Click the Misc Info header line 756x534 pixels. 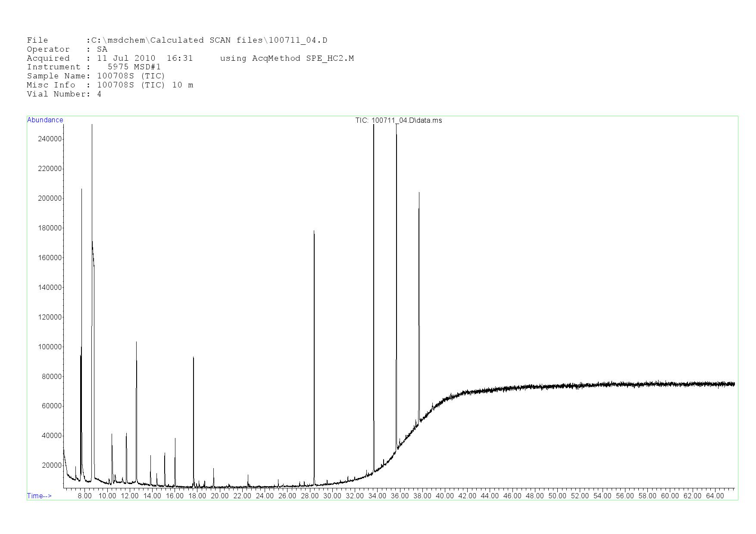110,85
